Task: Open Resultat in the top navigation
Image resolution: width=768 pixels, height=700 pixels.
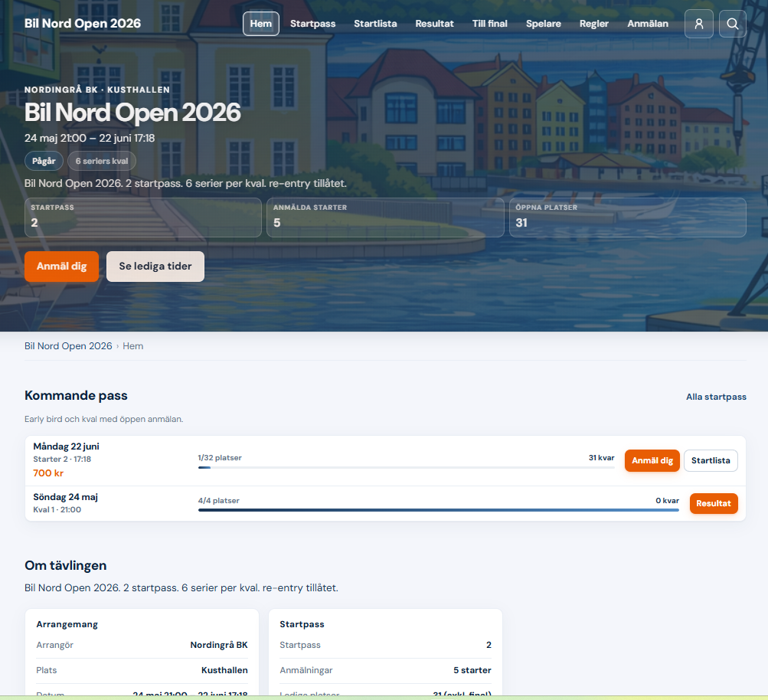Action: point(434,24)
